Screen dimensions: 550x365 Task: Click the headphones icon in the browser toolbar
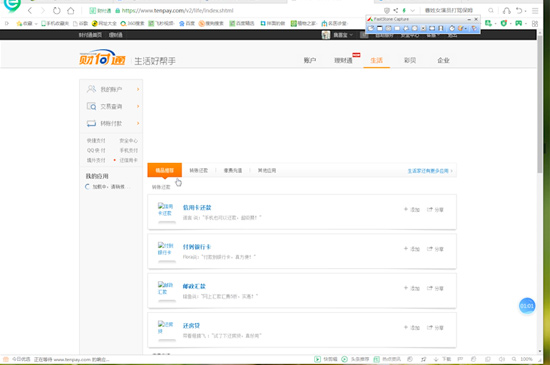click(507, 11)
